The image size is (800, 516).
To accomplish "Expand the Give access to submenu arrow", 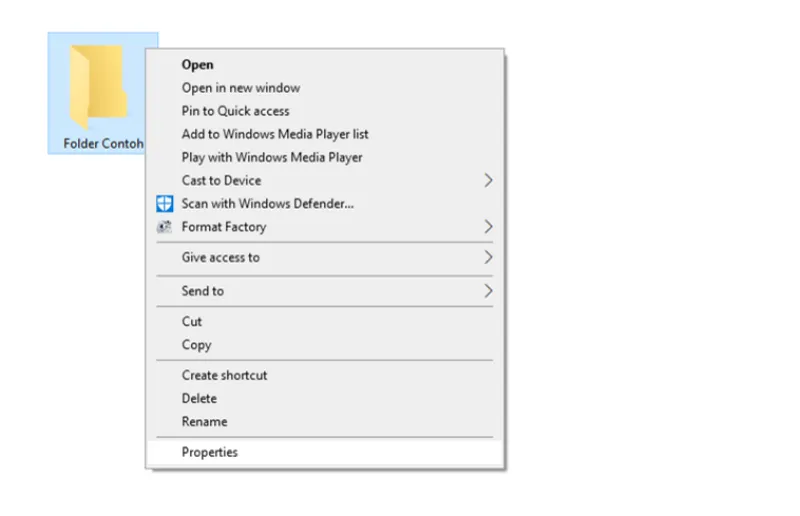I will (x=488, y=257).
